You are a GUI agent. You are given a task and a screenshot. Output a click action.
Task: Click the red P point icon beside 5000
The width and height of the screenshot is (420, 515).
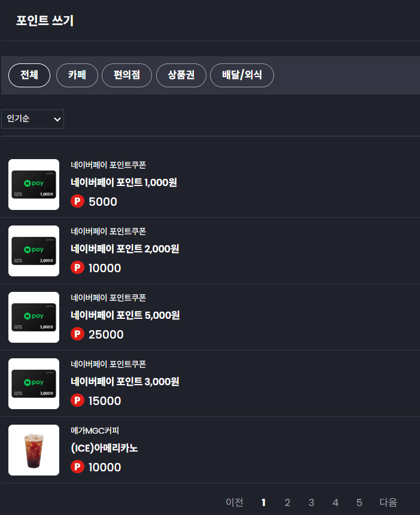tap(78, 201)
